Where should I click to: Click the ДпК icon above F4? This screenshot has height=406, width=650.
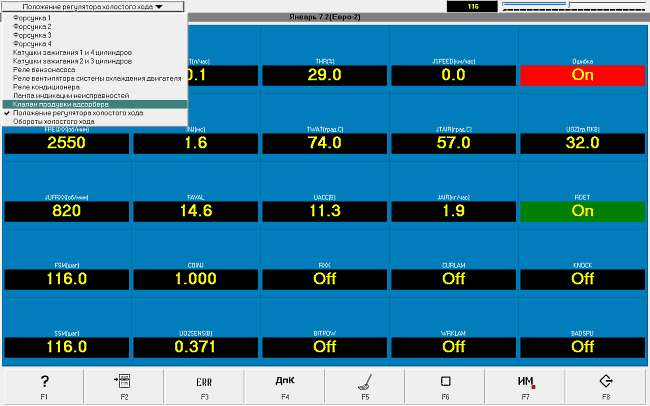[x=284, y=382]
